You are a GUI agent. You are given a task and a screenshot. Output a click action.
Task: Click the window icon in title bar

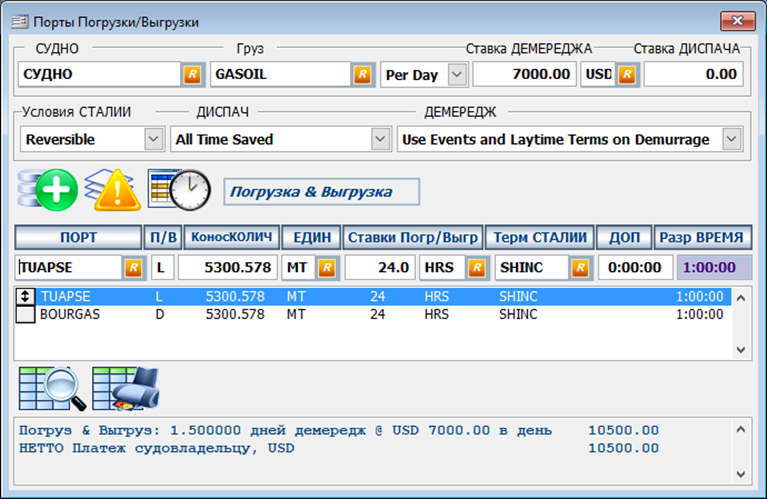tap(20, 22)
